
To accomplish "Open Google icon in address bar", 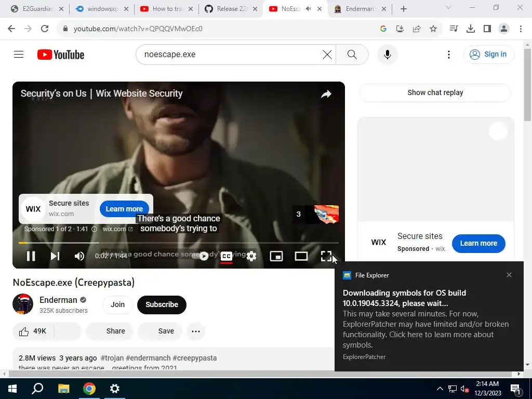I will (x=383, y=29).
